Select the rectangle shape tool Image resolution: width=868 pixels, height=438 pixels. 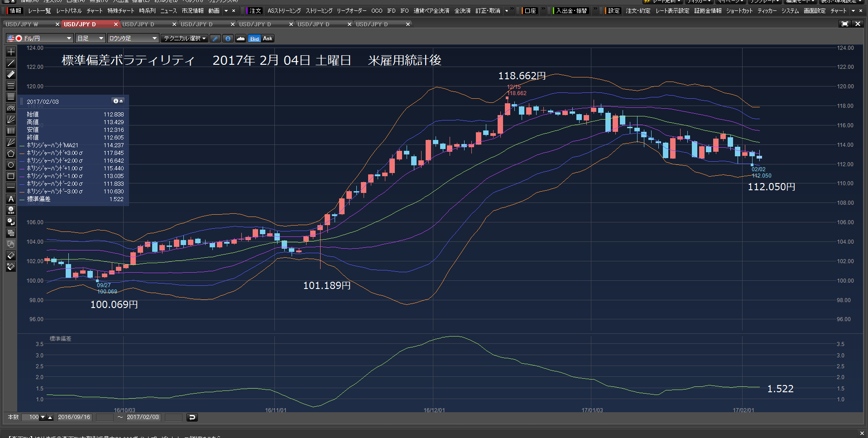pyautogui.click(x=11, y=176)
